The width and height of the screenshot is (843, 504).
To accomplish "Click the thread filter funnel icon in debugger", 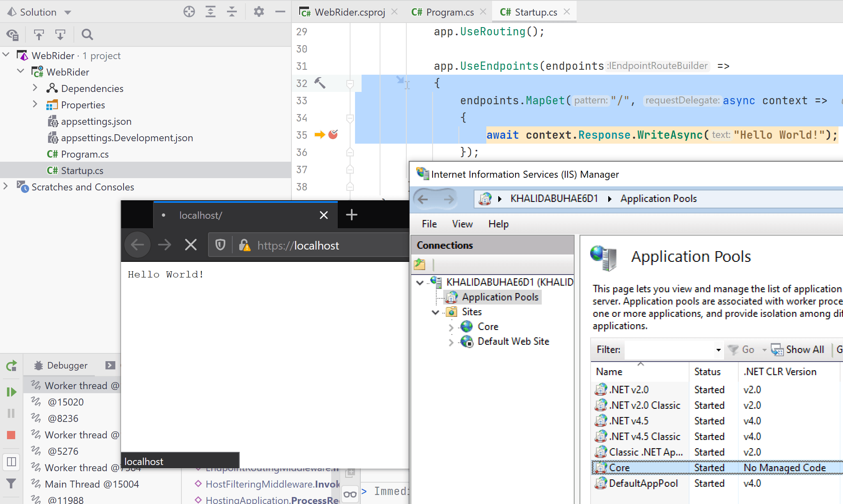I will [11, 484].
